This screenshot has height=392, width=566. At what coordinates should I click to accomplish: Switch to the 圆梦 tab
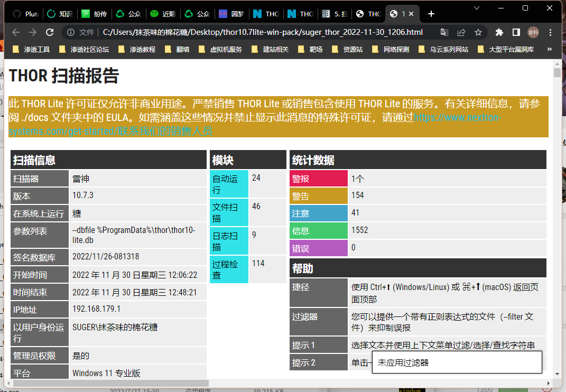232,14
